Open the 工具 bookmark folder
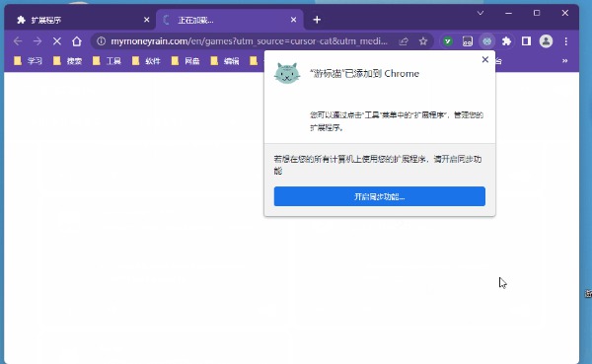Image resolution: width=592 pixels, height=364 pixels. pos(107,61)
